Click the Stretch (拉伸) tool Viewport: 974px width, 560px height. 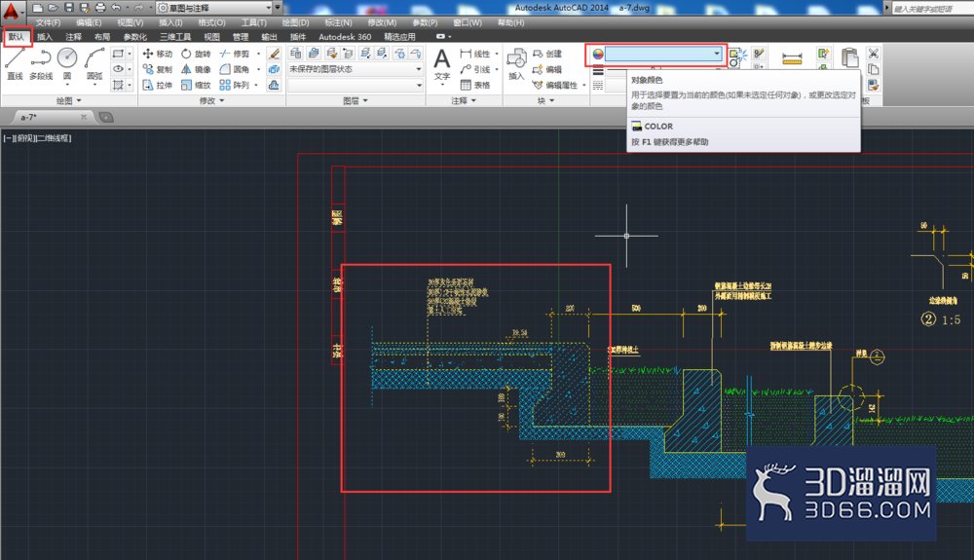click(x=157, y=85)
